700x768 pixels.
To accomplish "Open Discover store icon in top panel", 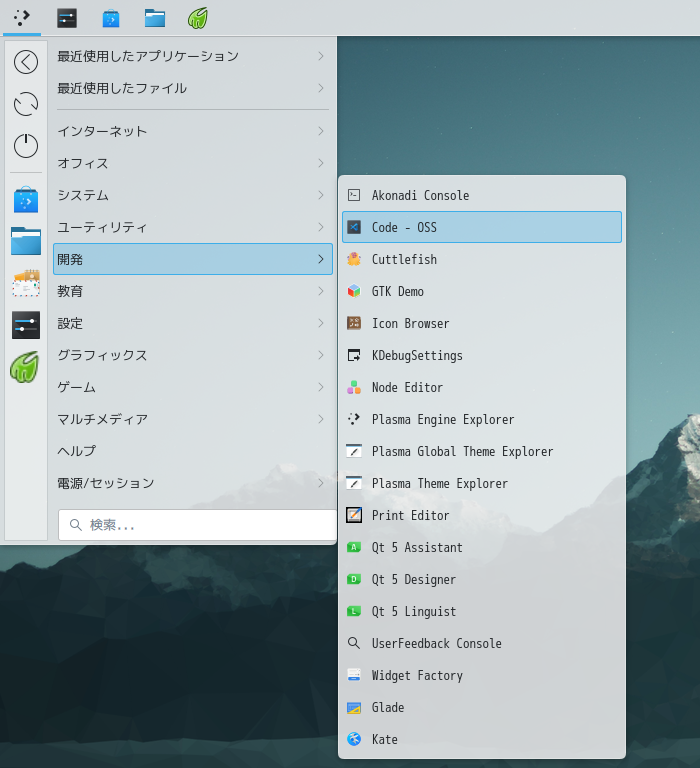I will pos(111,19).
